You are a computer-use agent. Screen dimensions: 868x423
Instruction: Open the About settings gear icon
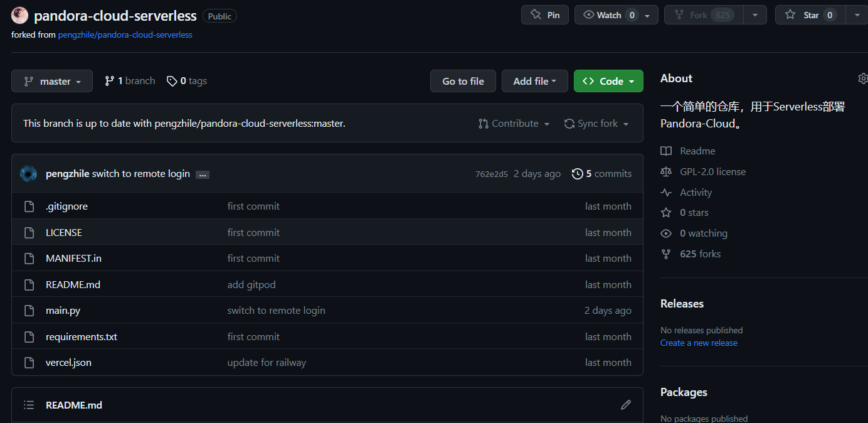pyautogui.click(x=862, y=78)
